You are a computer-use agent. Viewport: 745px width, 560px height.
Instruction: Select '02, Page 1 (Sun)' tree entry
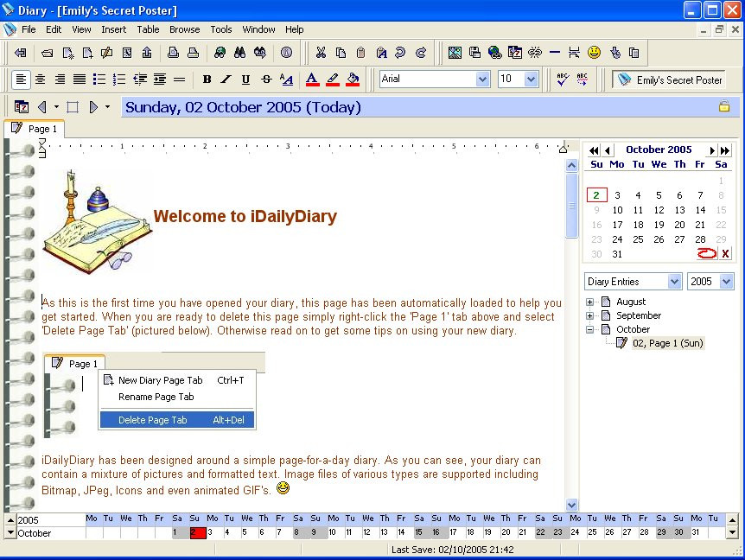pyautogui.click(x=667, y=343)
